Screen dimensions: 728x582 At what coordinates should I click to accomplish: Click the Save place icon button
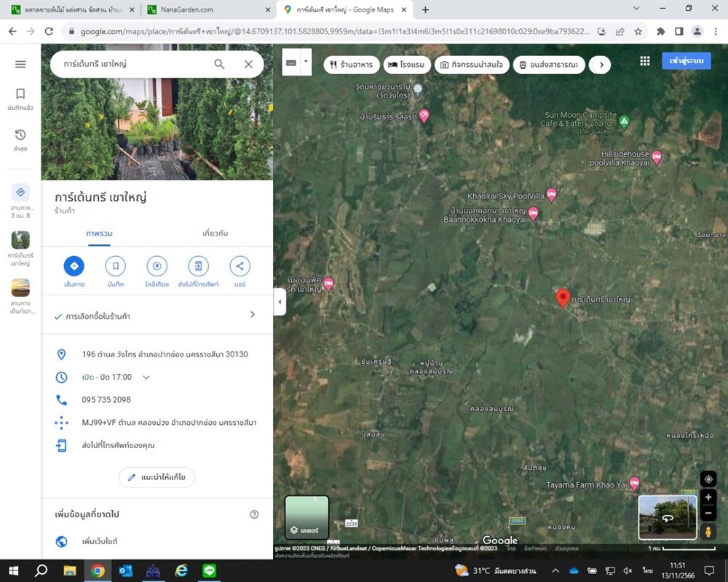(116, 266)
